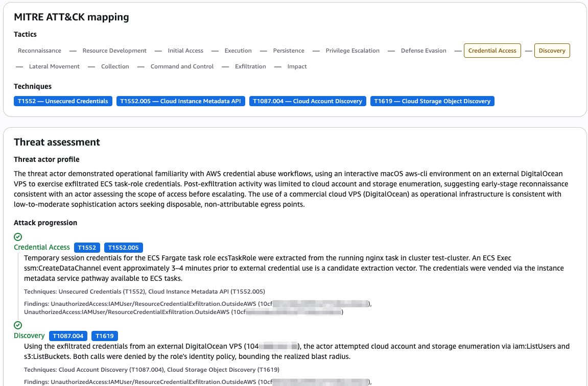This screenshot has width=588, height=386.
Task: Open T1552.005 — Cloud Instance Metadata API badge
Action: pos(181,101)
